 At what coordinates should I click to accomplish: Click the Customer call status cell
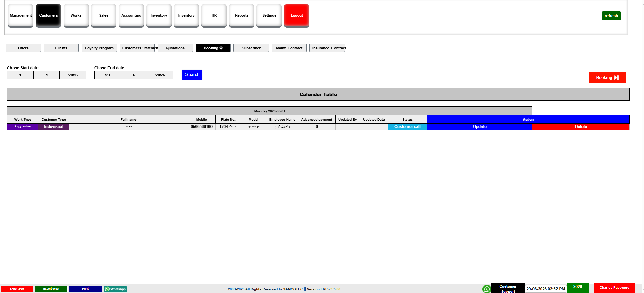(x=407, y=127)
